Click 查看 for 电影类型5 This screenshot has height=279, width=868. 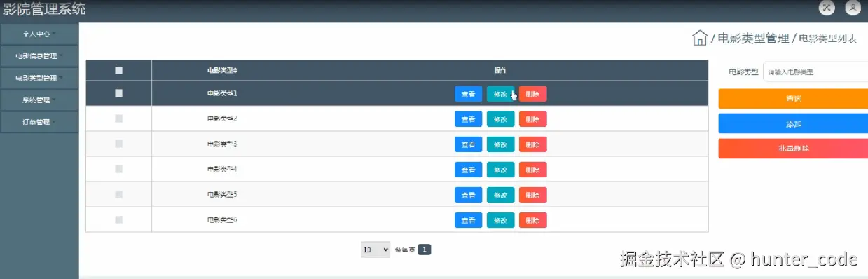click(x=469, y=195)
